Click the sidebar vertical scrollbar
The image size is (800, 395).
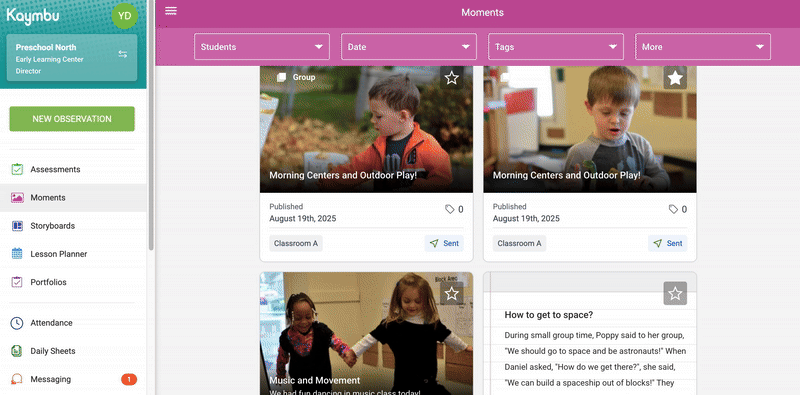[x=151, y=125]
